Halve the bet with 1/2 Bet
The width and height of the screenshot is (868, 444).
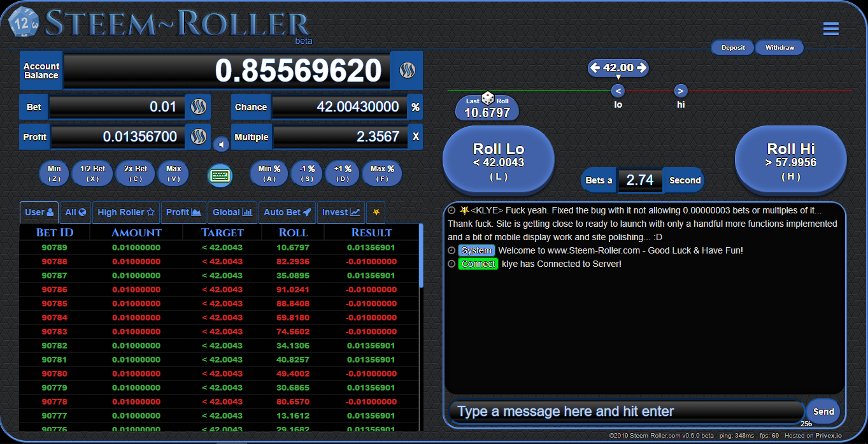click(93, 173)
